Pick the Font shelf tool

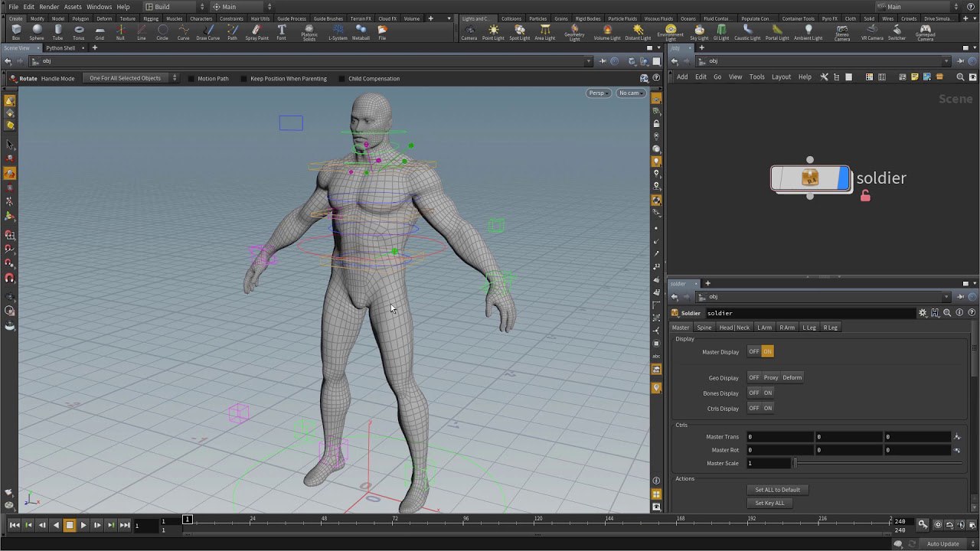coord(282,32)
